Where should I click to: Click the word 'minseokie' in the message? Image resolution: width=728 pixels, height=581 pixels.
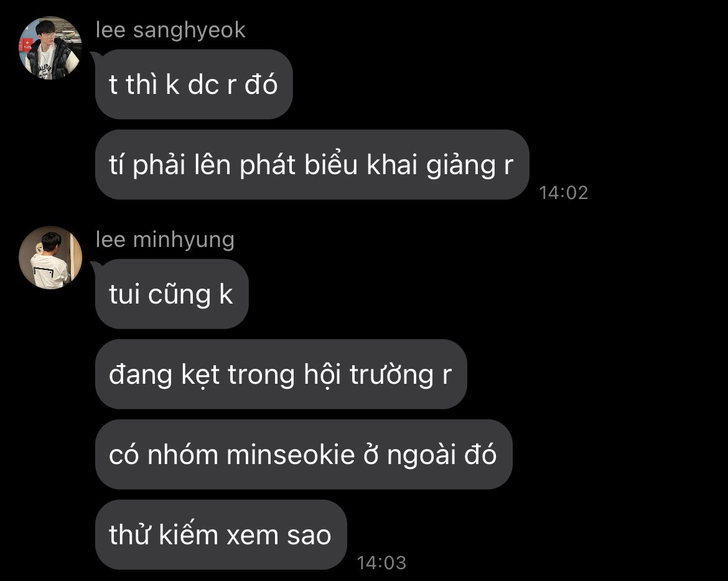click(291, 455)
